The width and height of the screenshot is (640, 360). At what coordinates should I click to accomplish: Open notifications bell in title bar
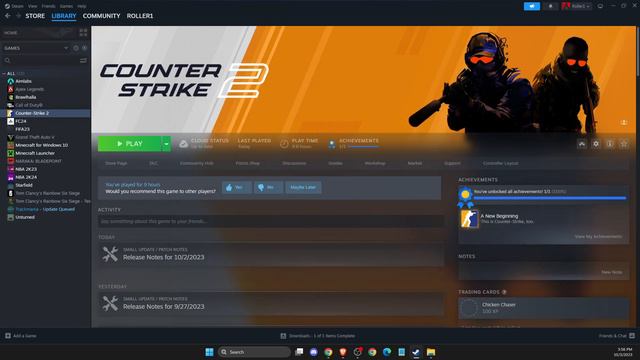(550, 6)
